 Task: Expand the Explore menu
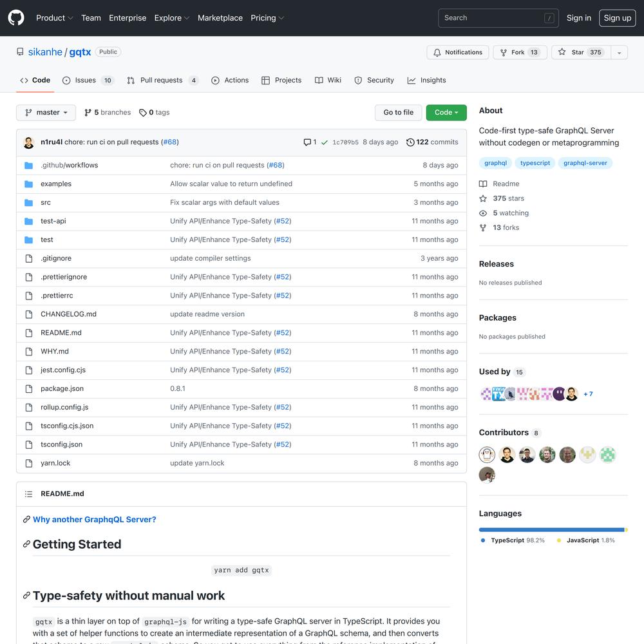(172, 18)
